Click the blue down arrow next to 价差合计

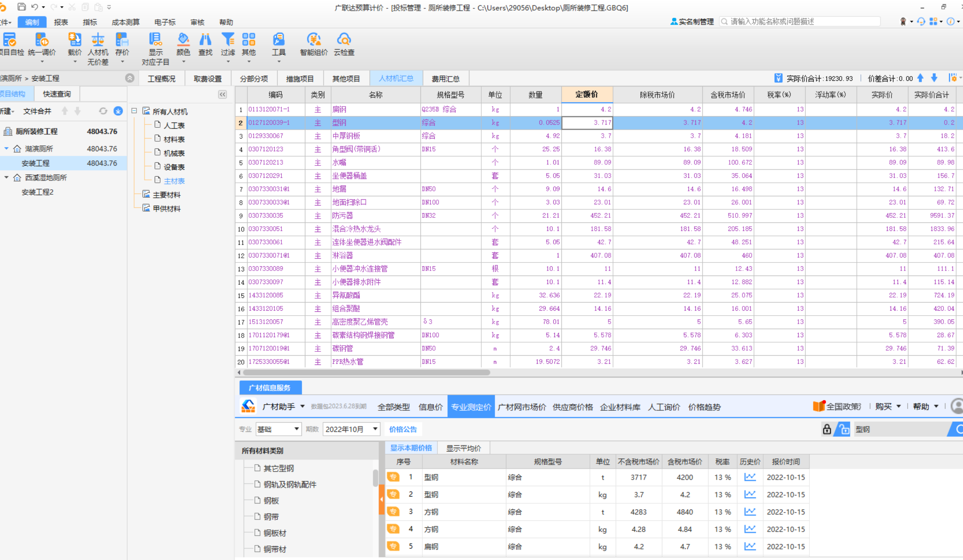(934, 78)
